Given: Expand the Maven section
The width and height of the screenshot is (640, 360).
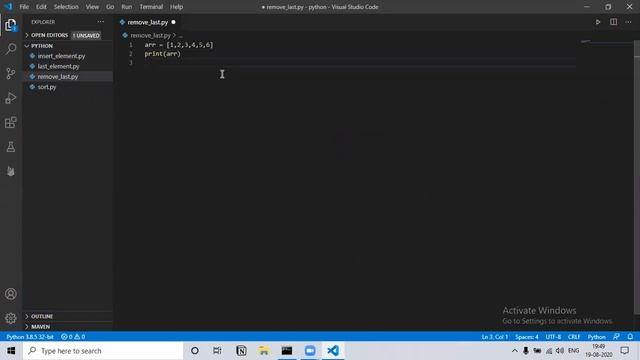Looking at the screenshot, I should tap(68, 327).
